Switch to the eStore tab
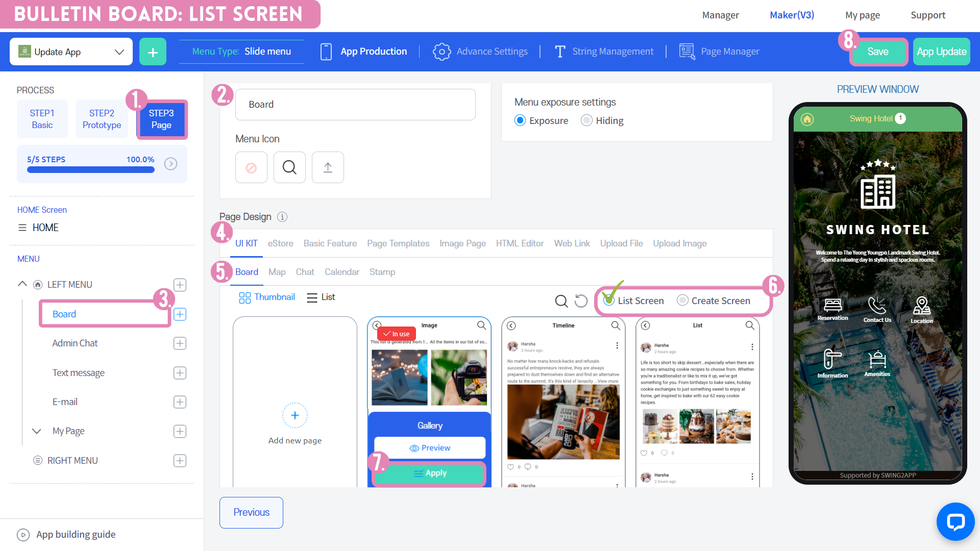 tap(280, 243)
